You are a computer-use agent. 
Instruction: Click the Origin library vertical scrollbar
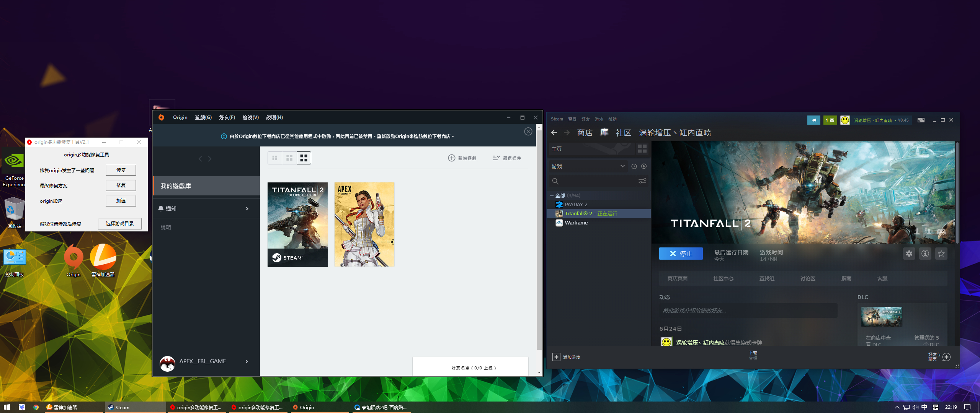pyautogui.click(x=539, y=241)
